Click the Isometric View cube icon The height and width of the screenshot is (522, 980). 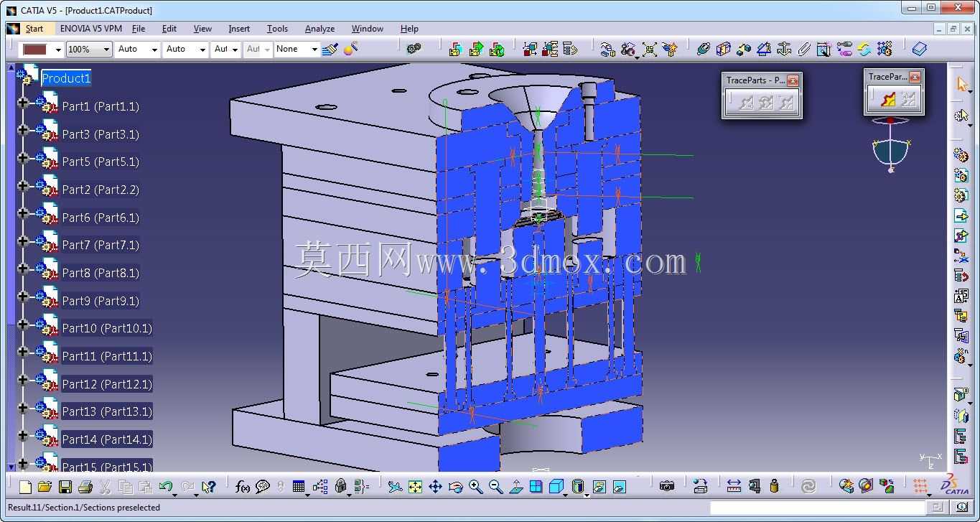click(x=556, y=487)
